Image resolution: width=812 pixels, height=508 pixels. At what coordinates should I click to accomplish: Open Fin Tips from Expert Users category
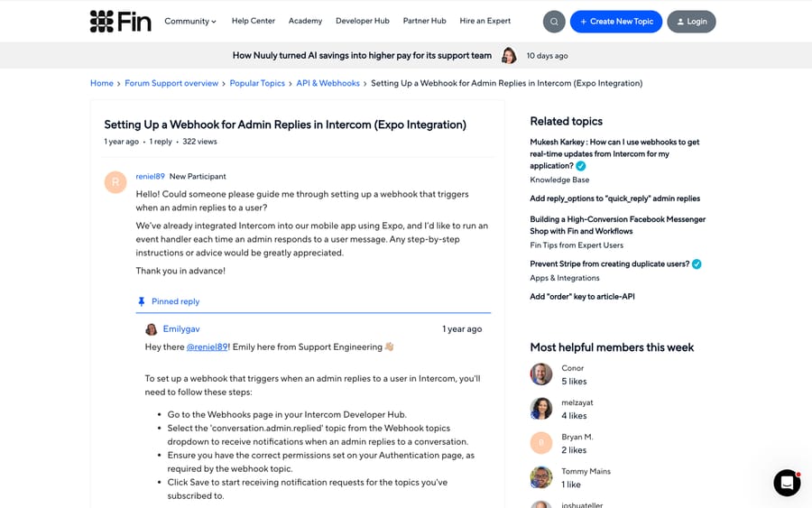coord(577,245)
